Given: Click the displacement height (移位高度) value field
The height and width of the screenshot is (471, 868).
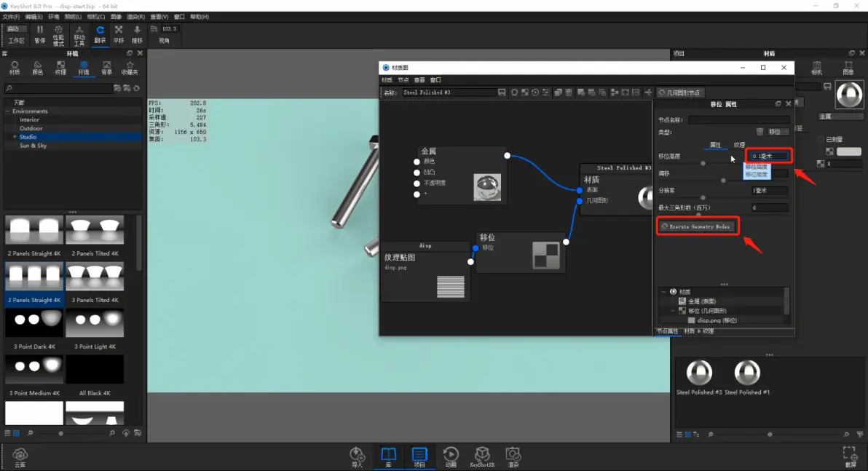Looking at the screenshot, I should click(769, 156).
